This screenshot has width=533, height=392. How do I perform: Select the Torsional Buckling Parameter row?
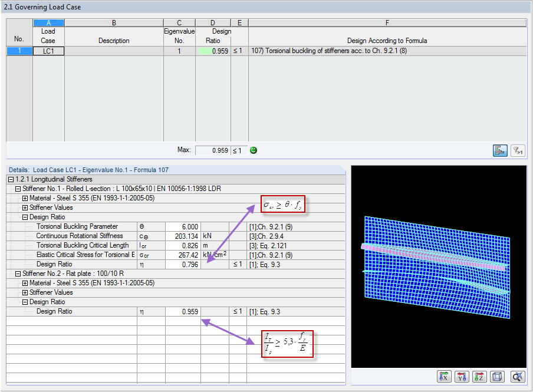click(x=175, y=227)
